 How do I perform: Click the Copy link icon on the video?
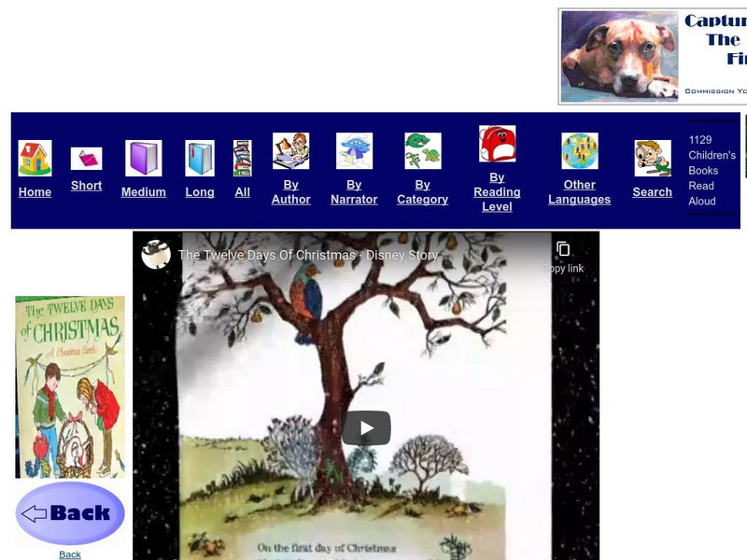(563, 250)
